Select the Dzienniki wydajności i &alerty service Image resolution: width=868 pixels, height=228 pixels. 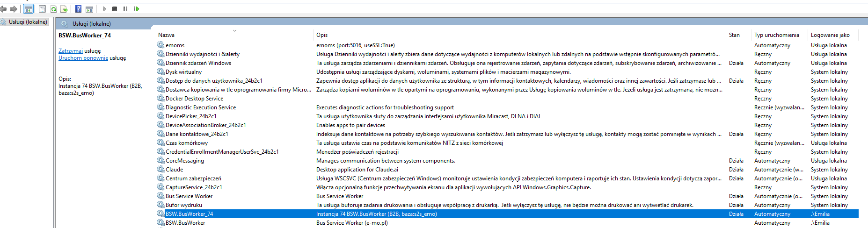coord(202,54)
